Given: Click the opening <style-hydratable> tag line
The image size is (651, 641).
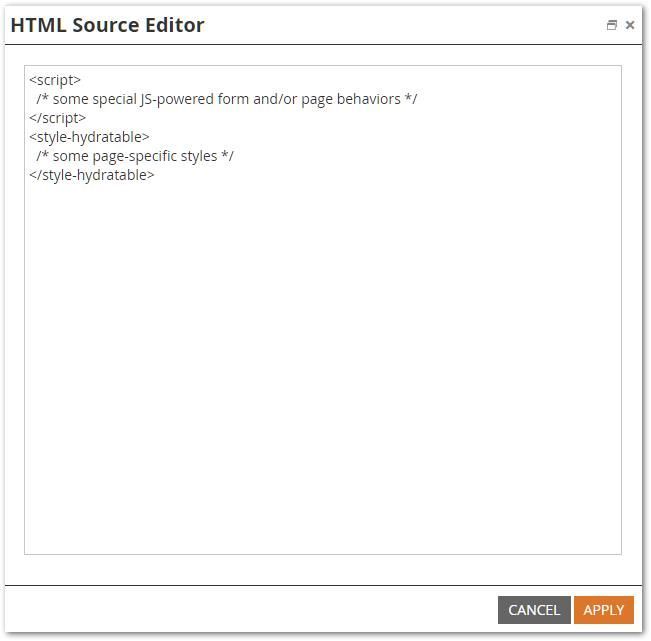Looking at the screenshot, I should (x=89, y=137).
